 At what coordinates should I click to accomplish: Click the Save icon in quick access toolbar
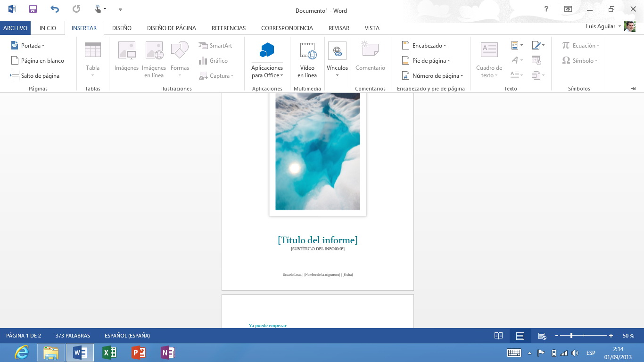(33, 9)
